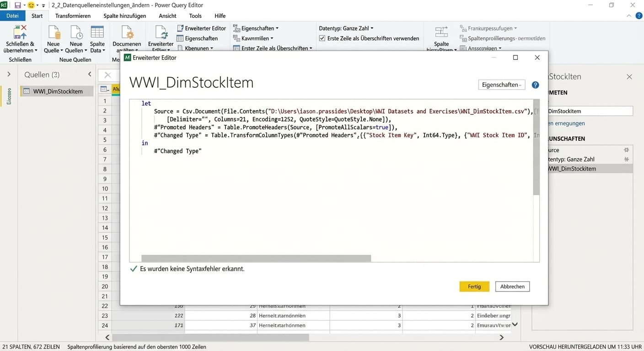This screenshot has width=644, height=351.
Task: Click the Power Query M icon in dialog
Action: pos(127,58)
